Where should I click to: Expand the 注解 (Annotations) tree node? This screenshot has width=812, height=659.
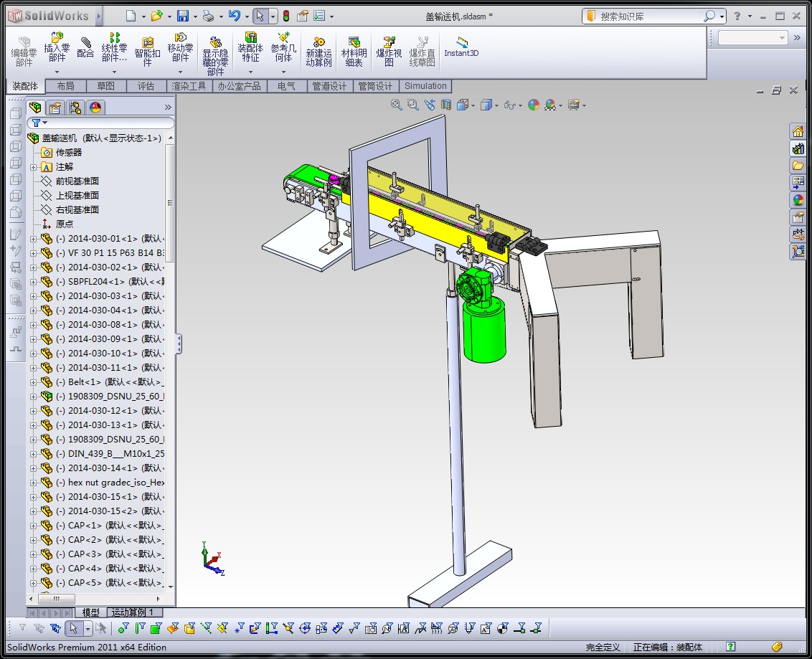(34, 167)
